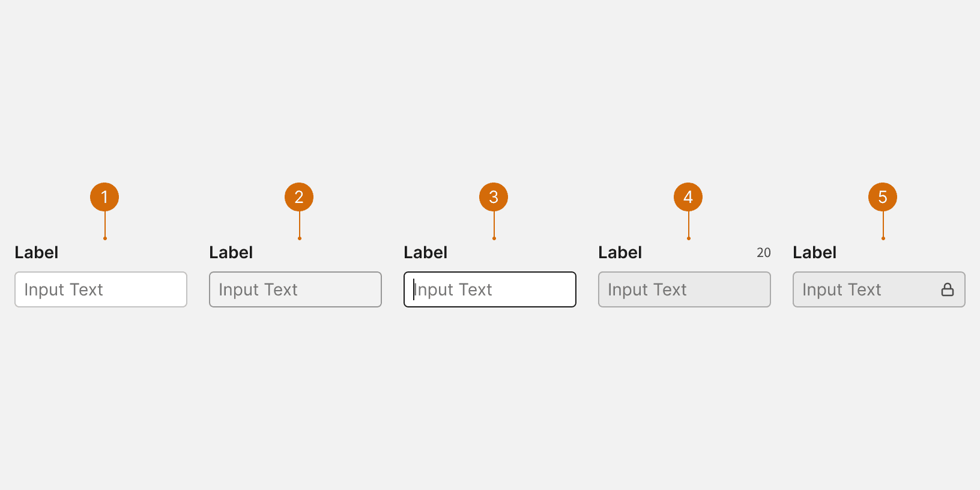
Task: Click the orange marker numbered 4
Action: [688, 197]
